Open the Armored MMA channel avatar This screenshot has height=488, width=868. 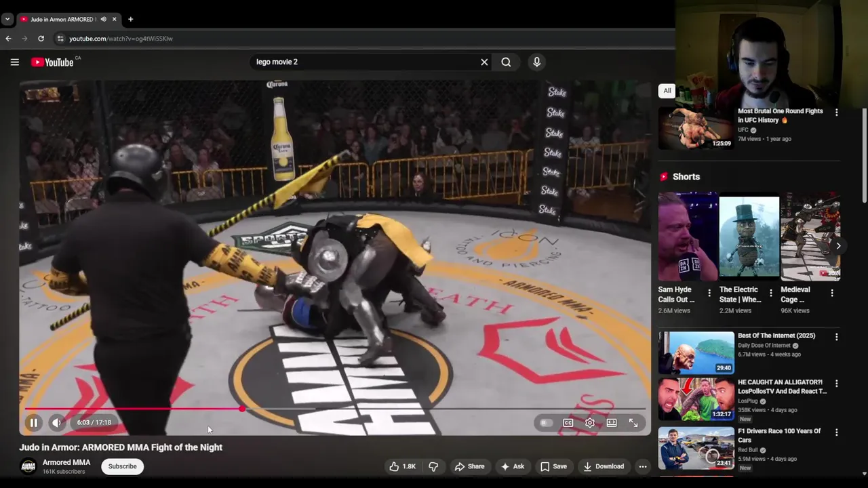point(28,466)
